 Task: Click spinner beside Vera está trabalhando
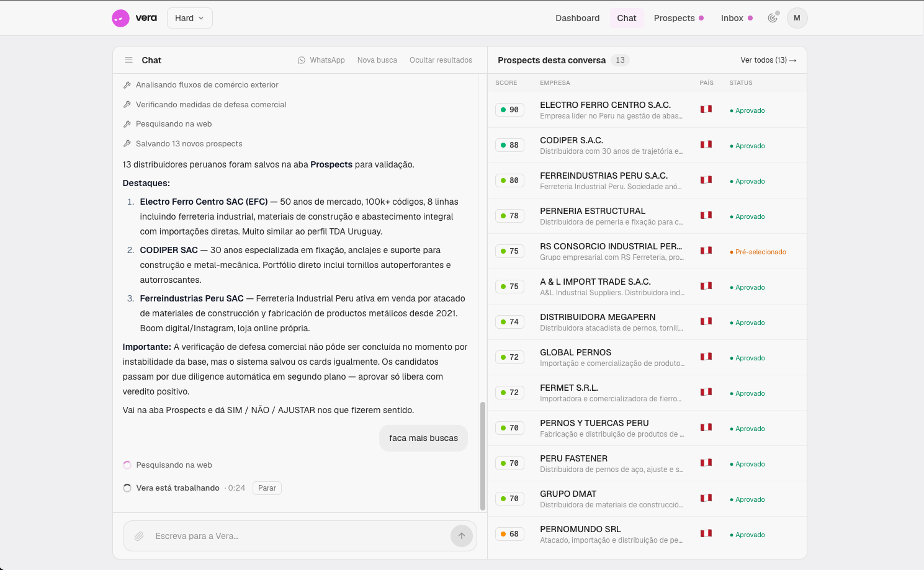click(127, 488)
